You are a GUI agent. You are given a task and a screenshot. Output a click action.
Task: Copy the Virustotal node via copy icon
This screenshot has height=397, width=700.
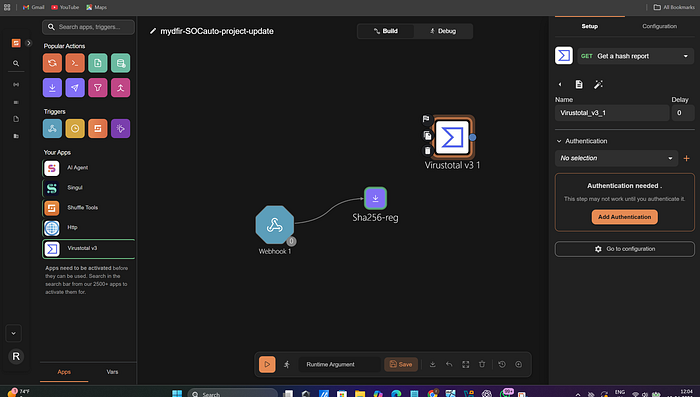pyautogui.click(x=427, y=135)
